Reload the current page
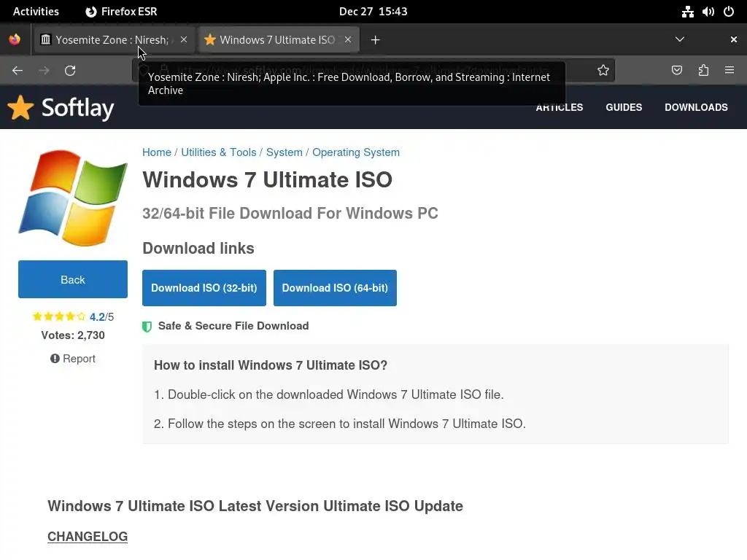747x560 pixels. tap(70, 71)
